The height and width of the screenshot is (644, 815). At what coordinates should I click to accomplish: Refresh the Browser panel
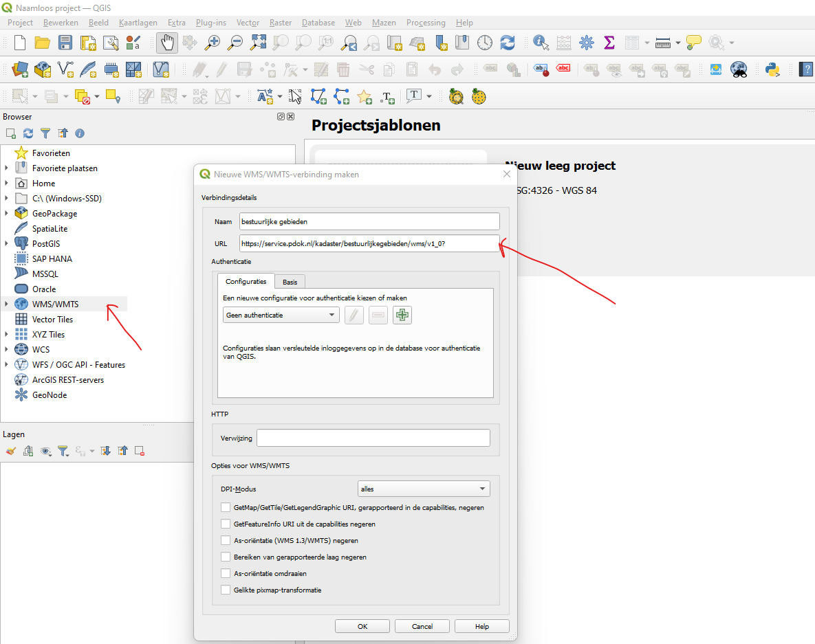[28, 133]
